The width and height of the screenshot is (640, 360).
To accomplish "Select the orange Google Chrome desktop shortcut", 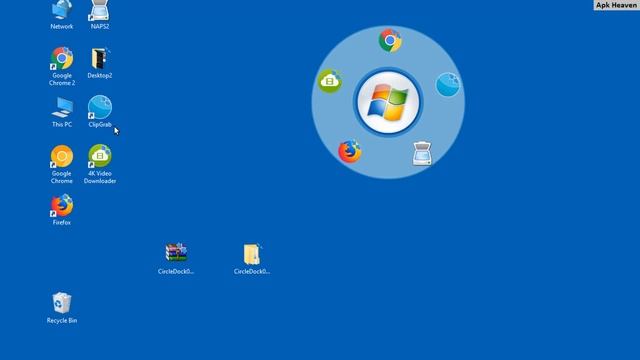I will click(62, 163).
